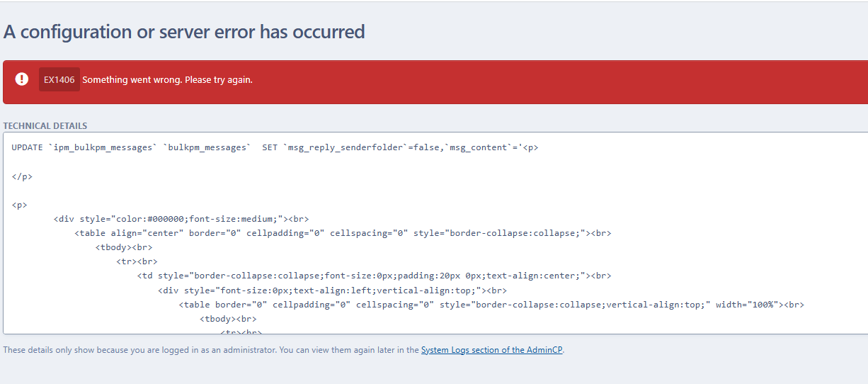This screenshot has height=384, width=868.
Task: Click the div style color:#000000 line
Action: [181, 219]
